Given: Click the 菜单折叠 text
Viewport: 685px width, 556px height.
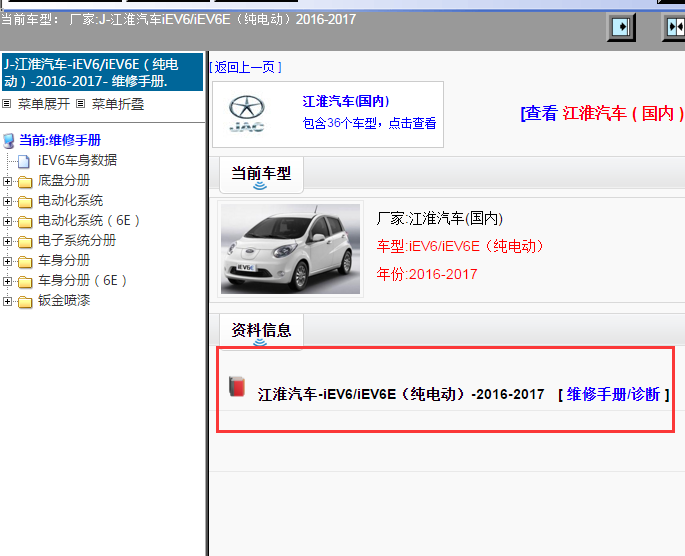Looking at the screenshot, I should click(118, 104).
